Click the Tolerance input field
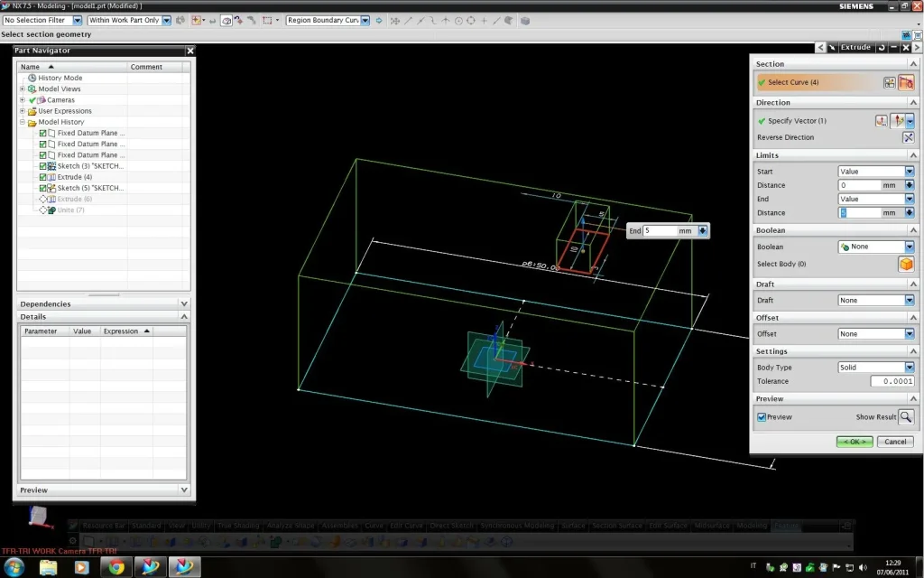Image resolution: width=924 pixels, height=578 pixels. click(x=892, y=382)
